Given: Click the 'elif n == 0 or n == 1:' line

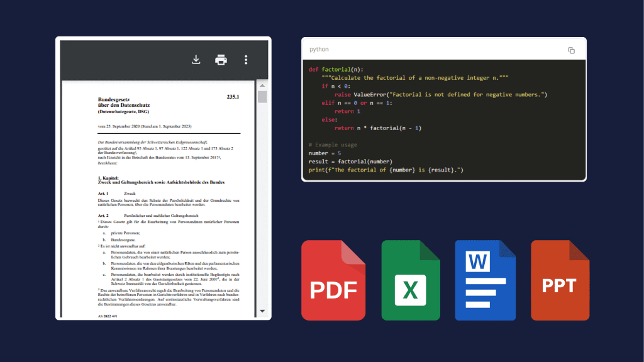Looking at the screenshot, I should (x=357, y=103).
